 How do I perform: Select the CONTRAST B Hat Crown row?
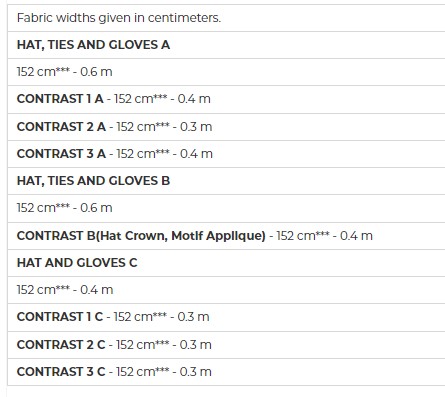pos(226,236)
